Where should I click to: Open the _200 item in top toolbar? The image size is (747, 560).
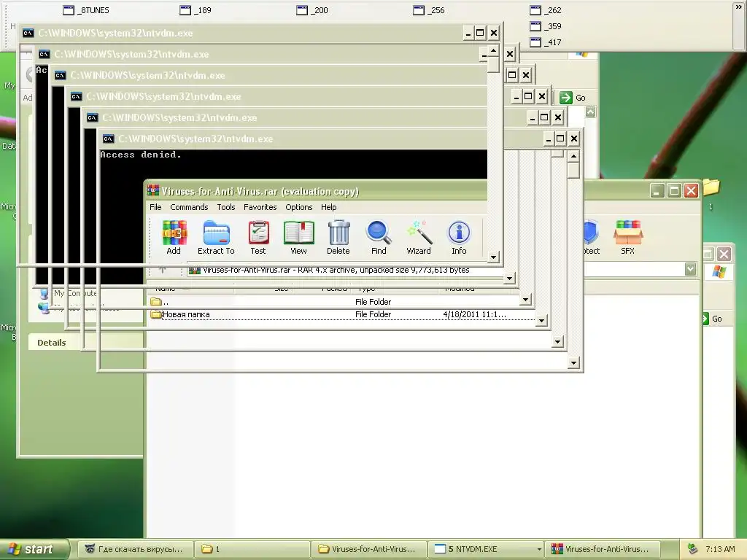(312, 10)
